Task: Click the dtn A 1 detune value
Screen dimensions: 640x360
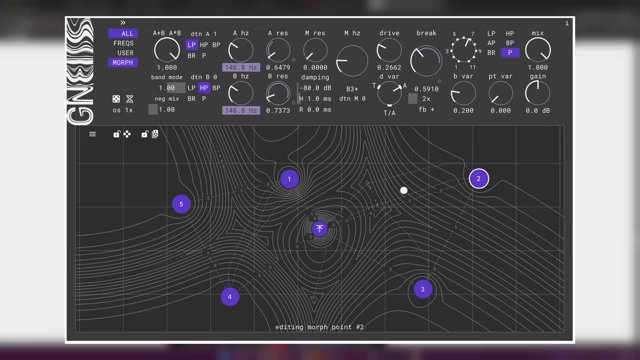Action: click(x=204, y=34)
